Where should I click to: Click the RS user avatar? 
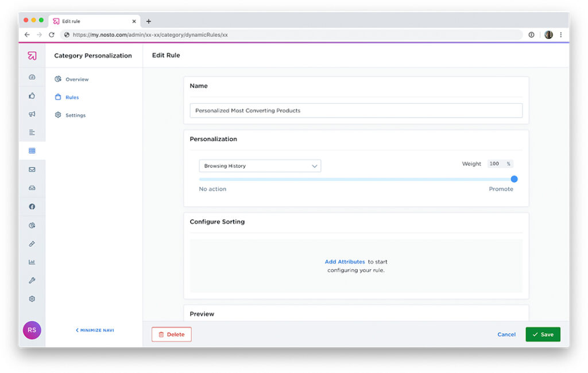click(x=32, y=330)
